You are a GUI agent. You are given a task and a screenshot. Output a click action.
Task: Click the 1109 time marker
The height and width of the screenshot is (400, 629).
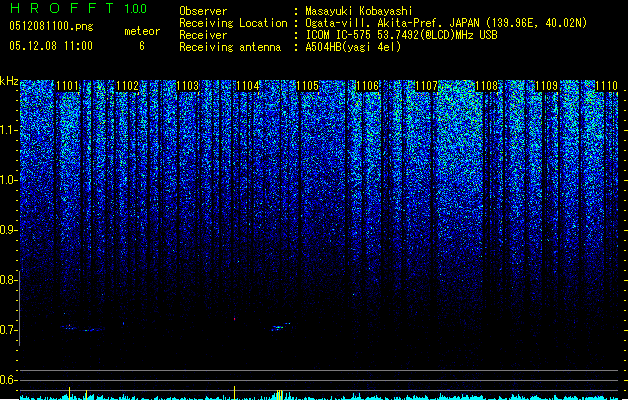[547, 86]
